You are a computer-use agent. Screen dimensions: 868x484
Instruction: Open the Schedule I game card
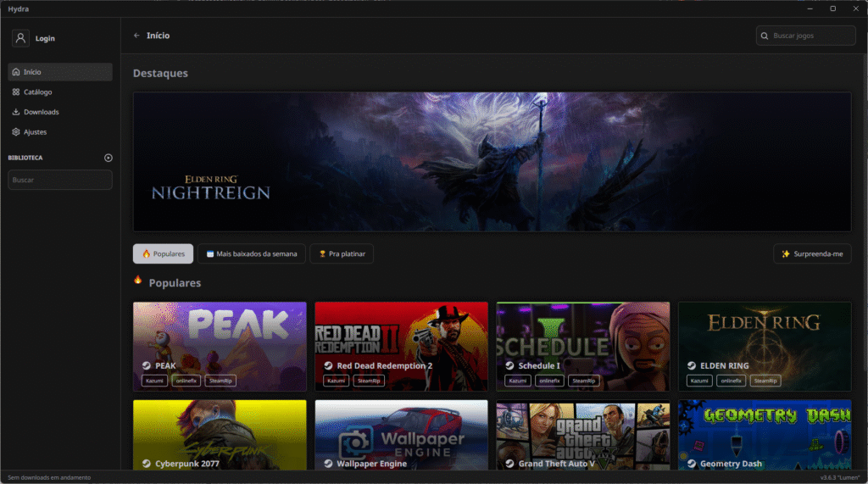point(583,347)
